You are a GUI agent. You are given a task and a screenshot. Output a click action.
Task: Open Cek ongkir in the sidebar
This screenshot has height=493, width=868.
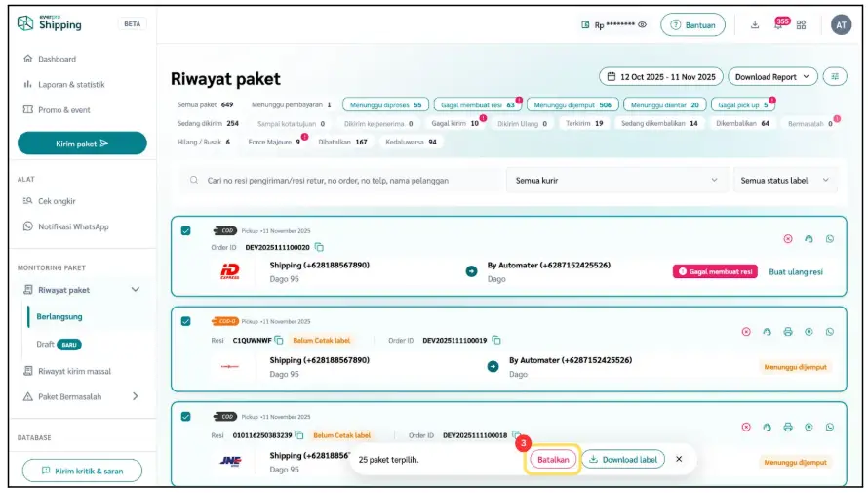[57, 201]
